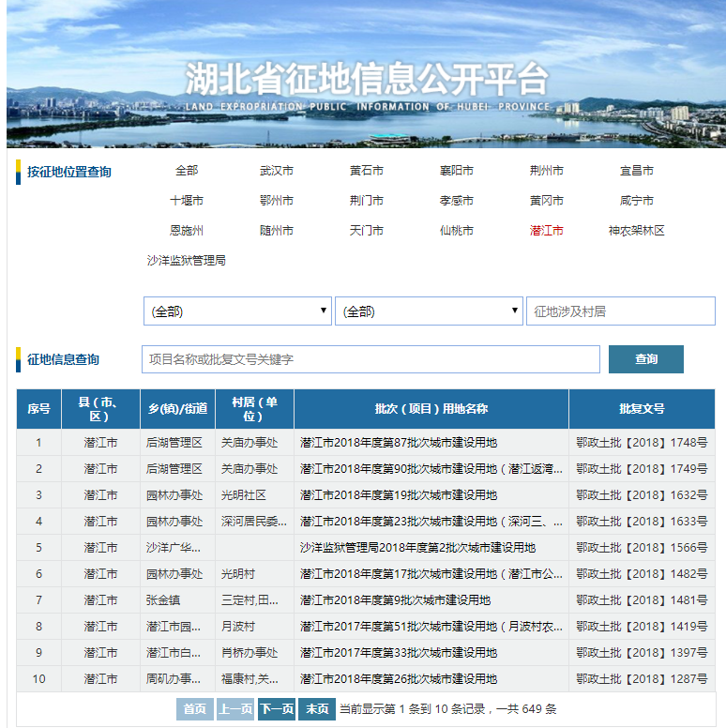Select 神农架林区 region filter

(x=636, y=231)
